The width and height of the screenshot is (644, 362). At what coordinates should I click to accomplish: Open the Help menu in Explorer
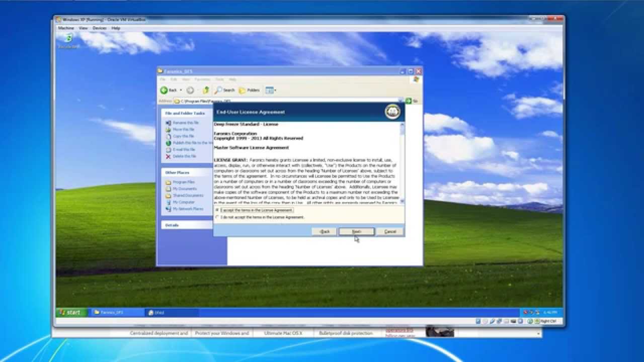pyautogui.click(x=232, y=79)
